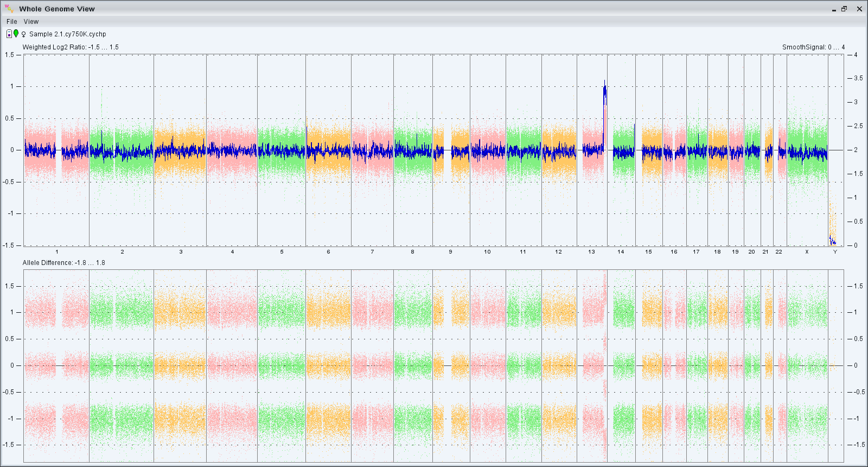868x467 pixels.
Task: Click the chromosome 9 axis label
Action: click(450, 252)
